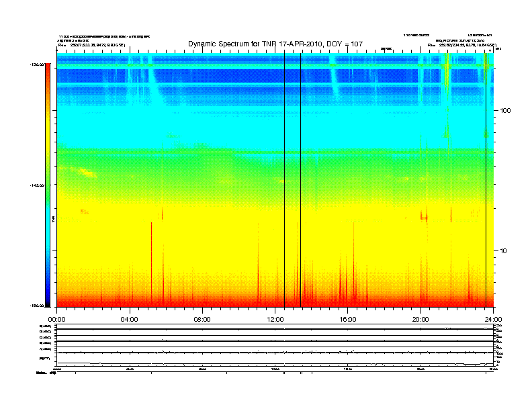
Task: Select the 16:00 time axis label
Action: (x=348, y=320)
